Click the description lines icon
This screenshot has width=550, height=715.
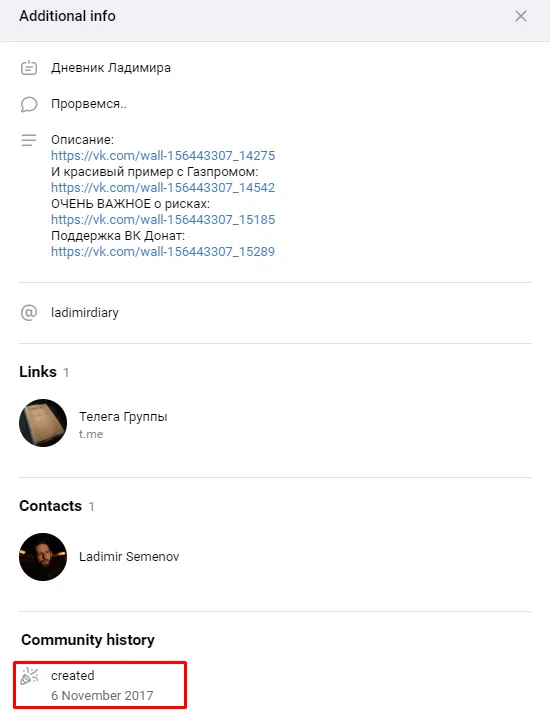pyautogui.click(x=29, y=140)
